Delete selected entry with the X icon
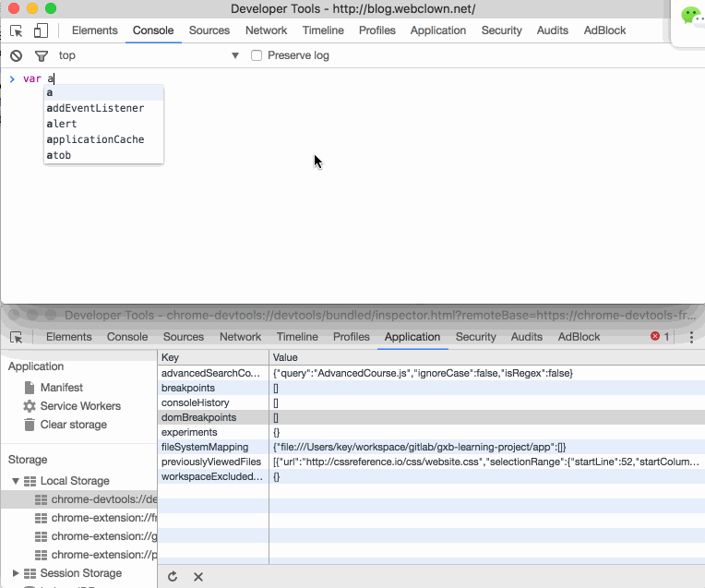Image resolution: width=705 pixels, height=588 pixels. pyautogui.click(x=198, y=577)
